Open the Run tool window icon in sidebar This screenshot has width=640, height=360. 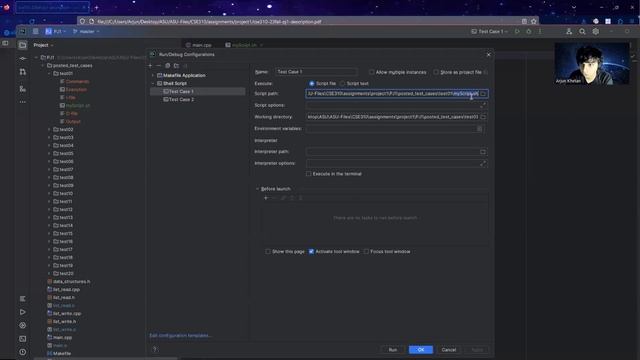(22, 312)
